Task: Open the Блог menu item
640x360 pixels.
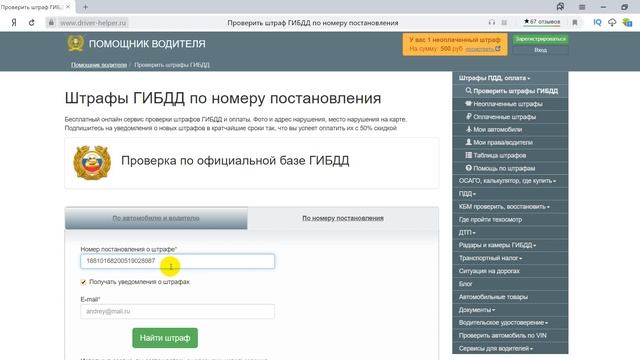Action: (510, 284)
